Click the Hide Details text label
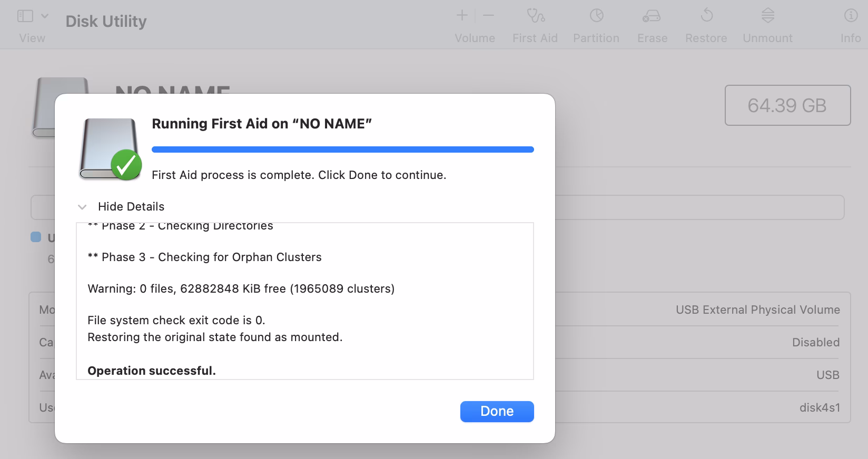 [x=131, y=207]
